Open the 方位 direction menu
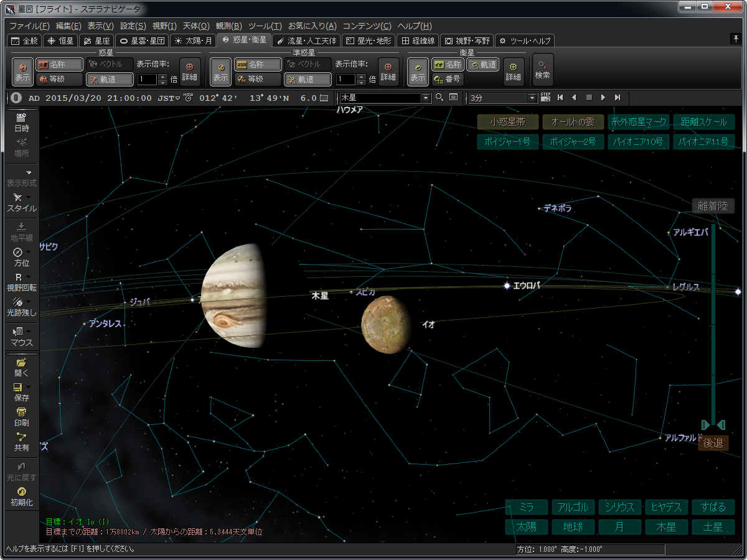Viewport: 747px width, 560px height. [x=22, y=258]
